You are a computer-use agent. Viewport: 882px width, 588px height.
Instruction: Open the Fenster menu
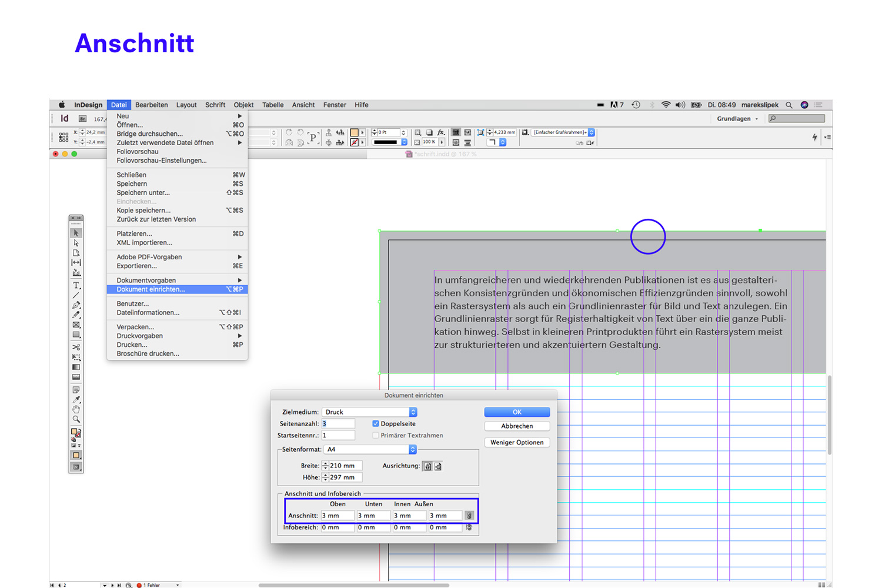pyautogui.click(x=334, y=105)
